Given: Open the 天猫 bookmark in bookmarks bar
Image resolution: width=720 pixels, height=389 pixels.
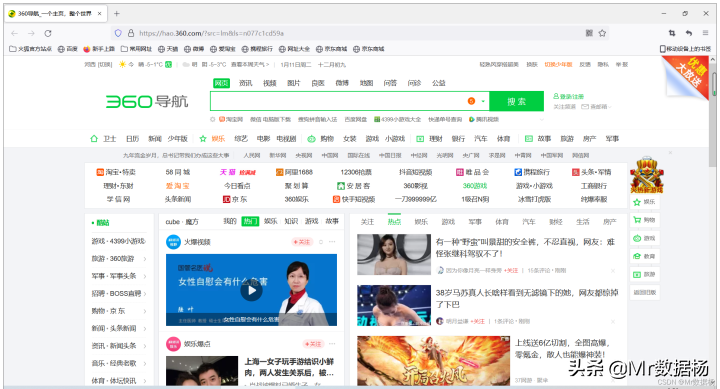Looking at the screenshot, I should click(168, 49).
